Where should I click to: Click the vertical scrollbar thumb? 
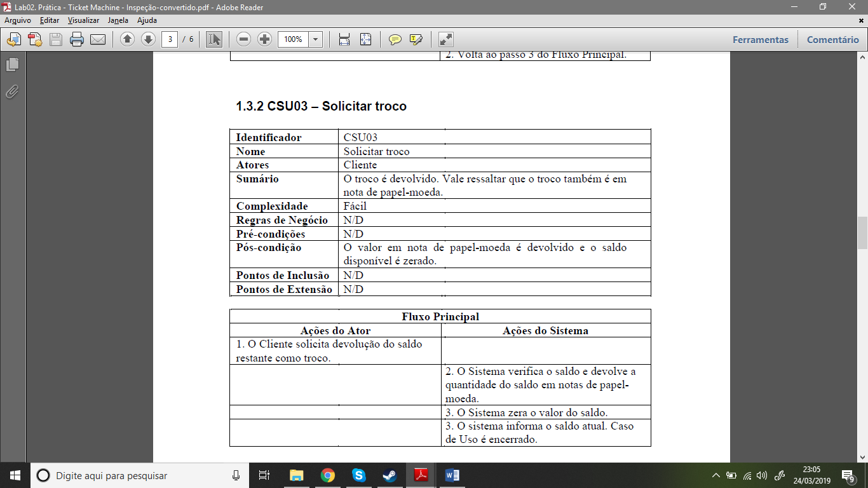(x=862, y=233)
